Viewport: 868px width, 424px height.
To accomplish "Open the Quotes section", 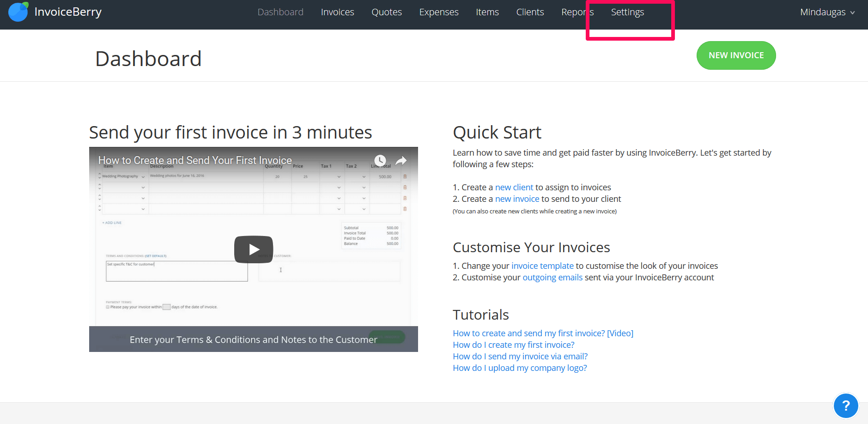I will pos(387,12).
